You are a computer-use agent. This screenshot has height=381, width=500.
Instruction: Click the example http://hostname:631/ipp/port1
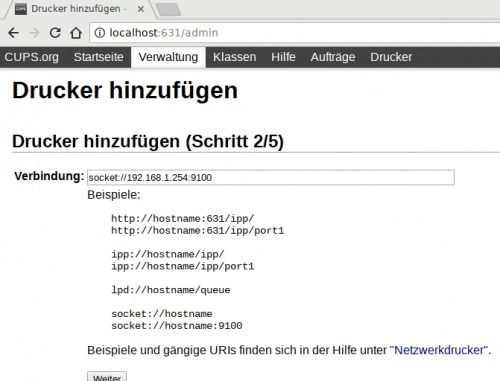point(198,231)
